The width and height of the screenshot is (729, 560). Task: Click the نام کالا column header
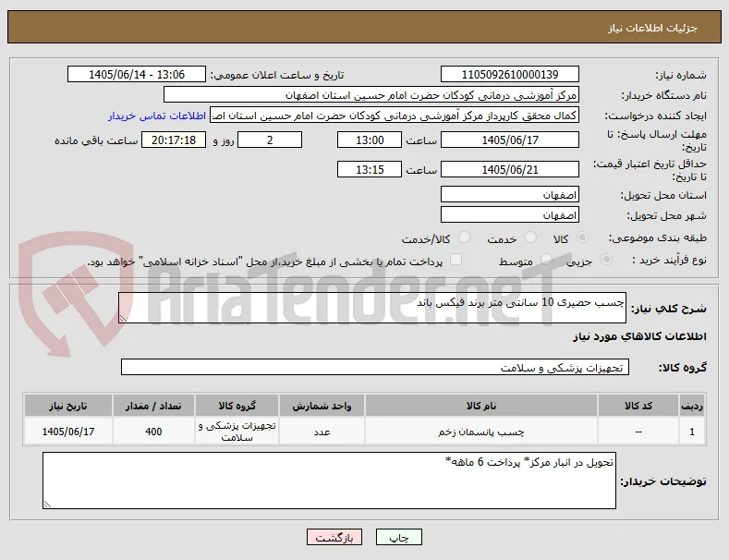tap(481, 406)
